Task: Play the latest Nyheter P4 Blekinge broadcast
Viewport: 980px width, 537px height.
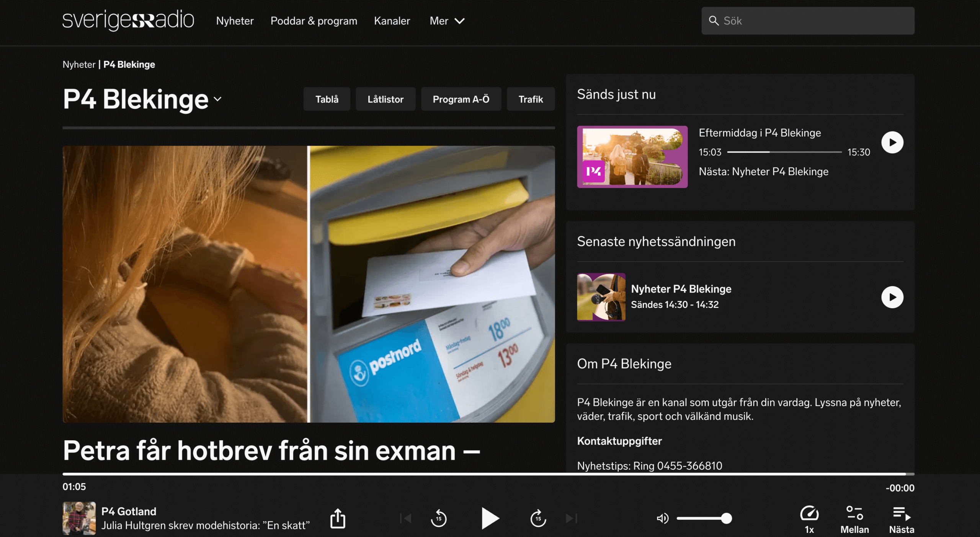Action: [x=892, y=297]
